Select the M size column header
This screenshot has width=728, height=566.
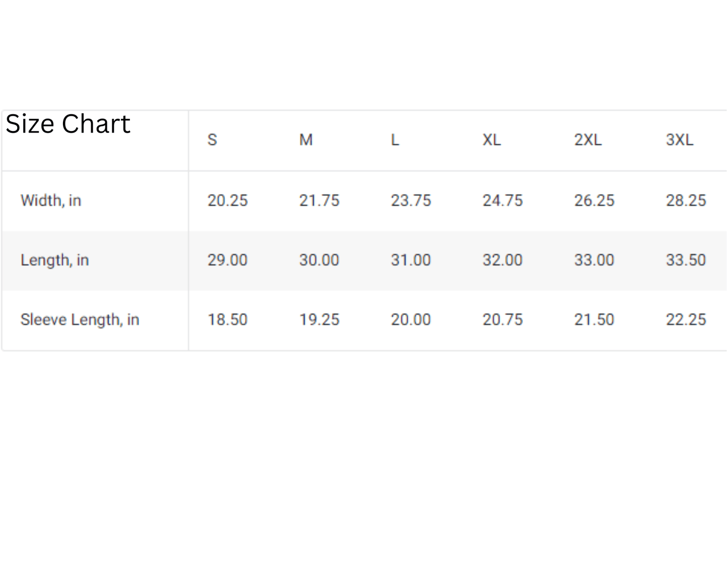(306, 139)
